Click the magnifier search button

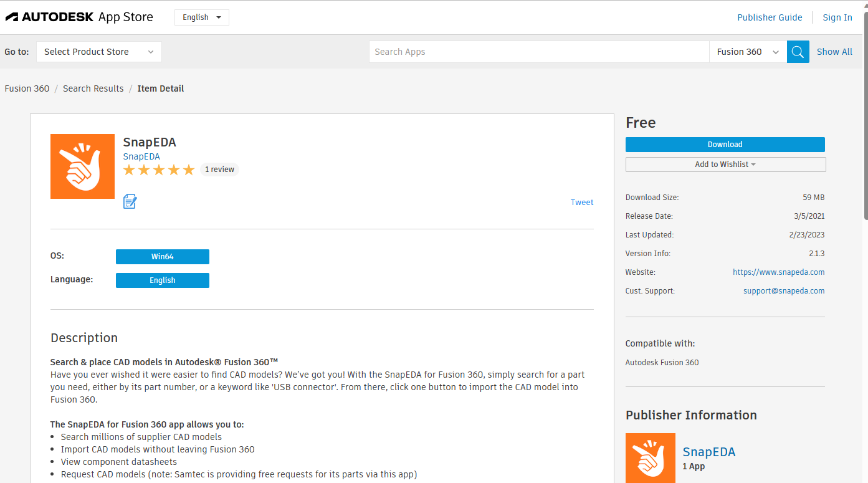798,52
